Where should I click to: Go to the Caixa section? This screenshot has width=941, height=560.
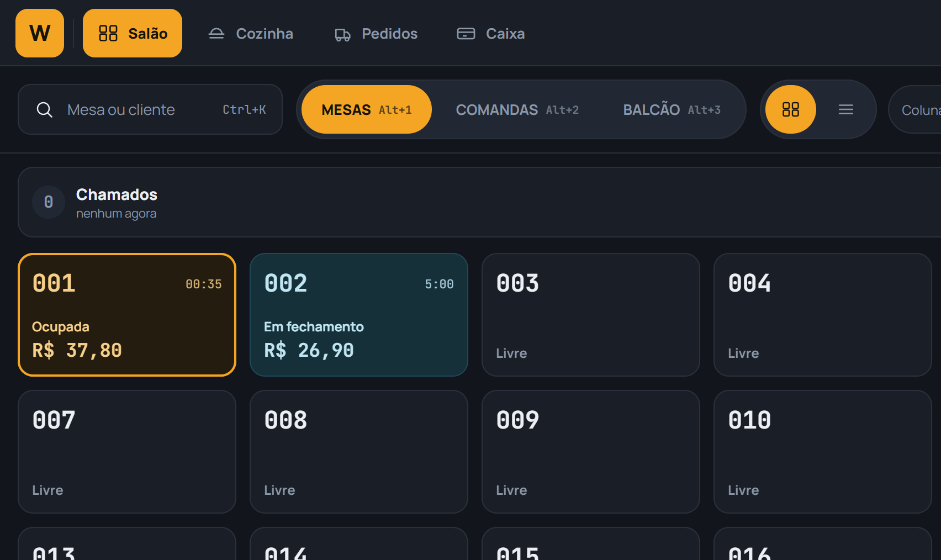[x=490, y=34]
